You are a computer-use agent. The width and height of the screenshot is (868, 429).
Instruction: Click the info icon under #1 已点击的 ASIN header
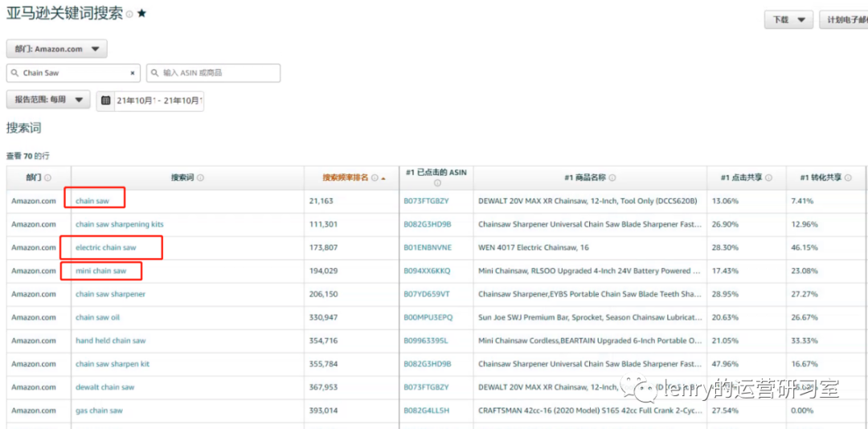pos(436,183)
